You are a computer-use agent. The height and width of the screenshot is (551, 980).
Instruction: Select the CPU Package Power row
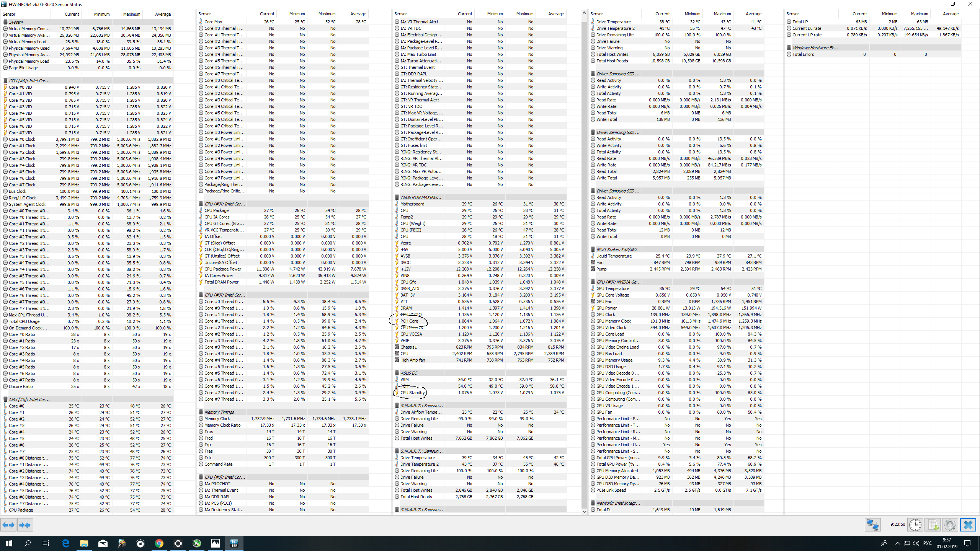pos(223,269)
